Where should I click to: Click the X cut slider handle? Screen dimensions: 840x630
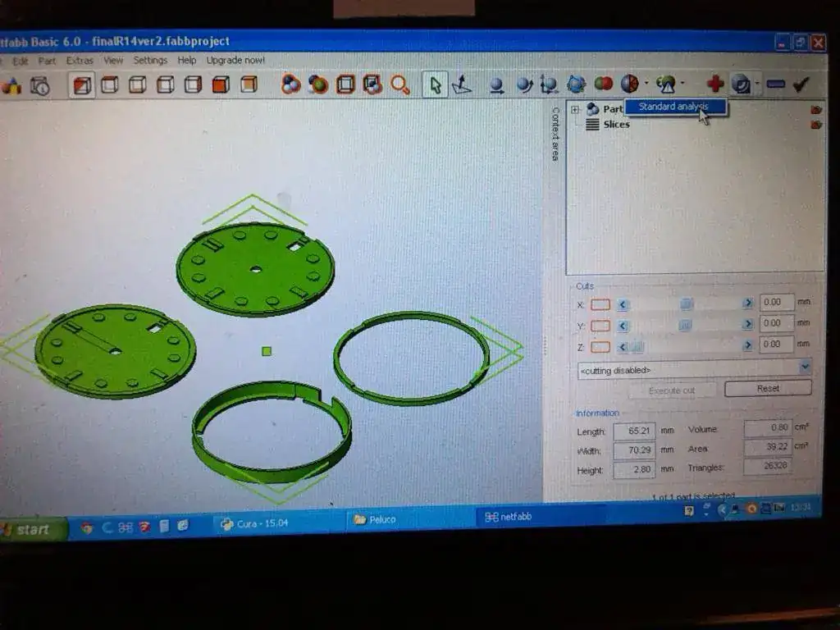(687, 304)
